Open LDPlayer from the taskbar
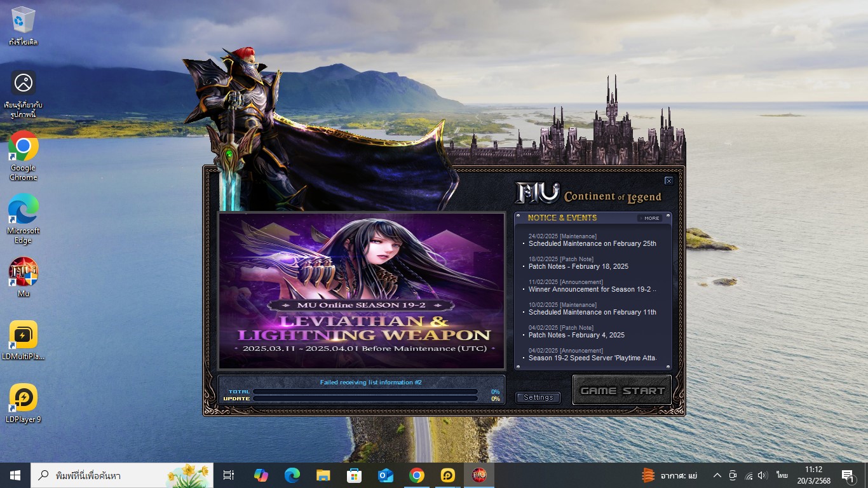Image resolution: width=868 pixels, height=488 pixels. tap(448, 475)
